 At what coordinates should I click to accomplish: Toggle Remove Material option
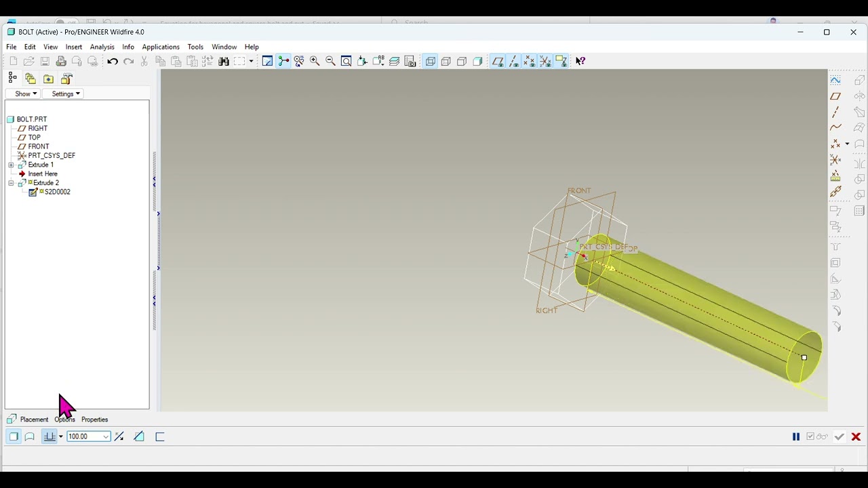[x=139, y=436]
